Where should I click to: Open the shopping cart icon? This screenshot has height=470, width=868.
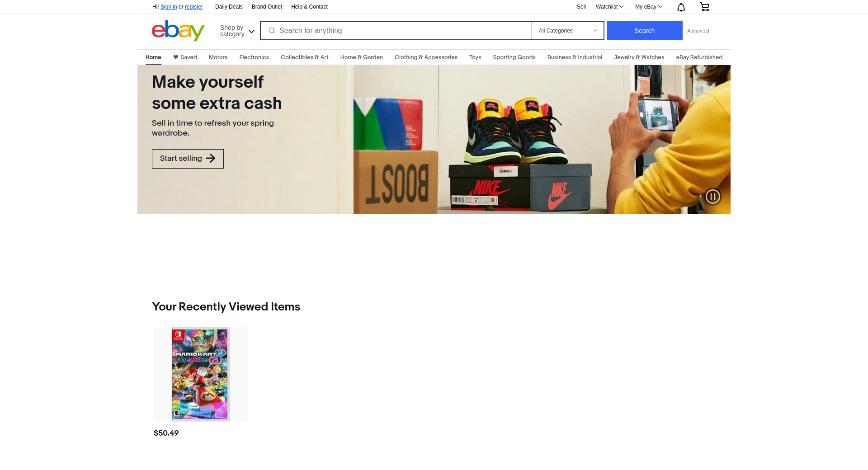point(704,7)
